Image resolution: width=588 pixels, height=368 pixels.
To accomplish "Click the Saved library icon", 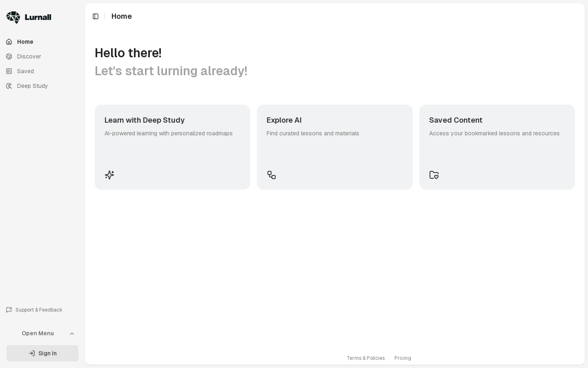I will 9,71.
